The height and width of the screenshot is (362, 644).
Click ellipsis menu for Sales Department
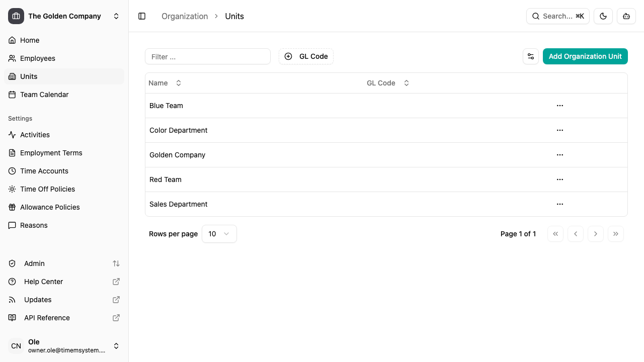click(559, 204)
